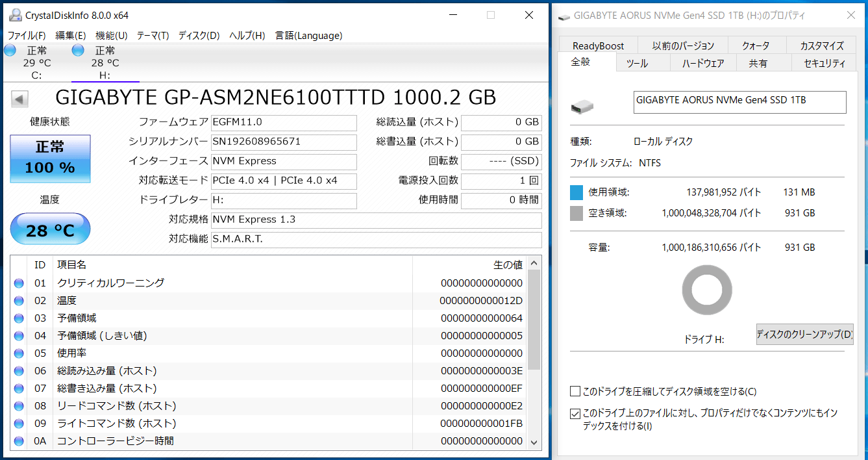Click the blue orb for critical warning row
This screenshot has height=460, width=868.
[x=19, y=283]
